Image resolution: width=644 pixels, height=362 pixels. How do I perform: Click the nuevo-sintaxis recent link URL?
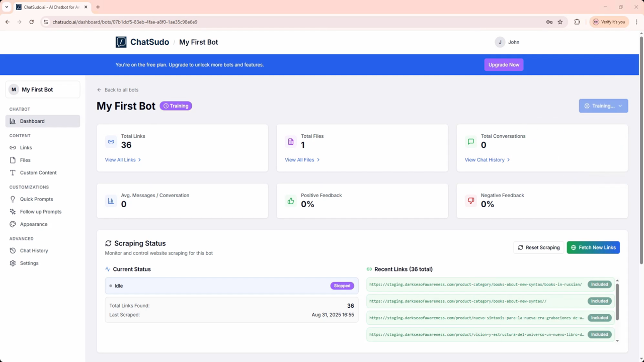[x=476, y=318]
